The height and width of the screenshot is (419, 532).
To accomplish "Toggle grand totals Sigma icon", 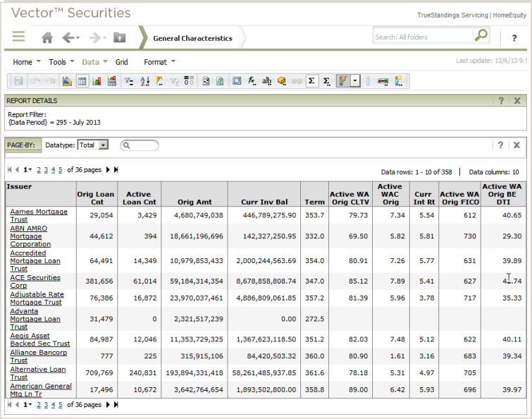I will (x=311, y=81).
